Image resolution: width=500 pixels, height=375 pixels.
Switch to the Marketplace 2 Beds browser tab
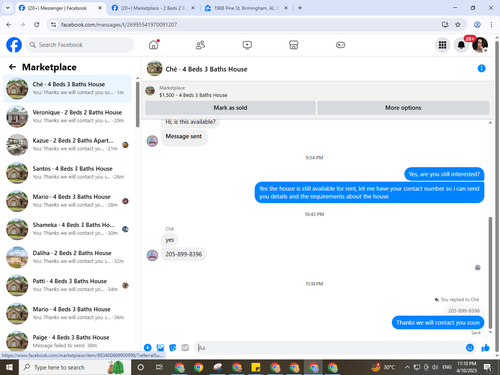pyautogui.click(x=153, y=8)
